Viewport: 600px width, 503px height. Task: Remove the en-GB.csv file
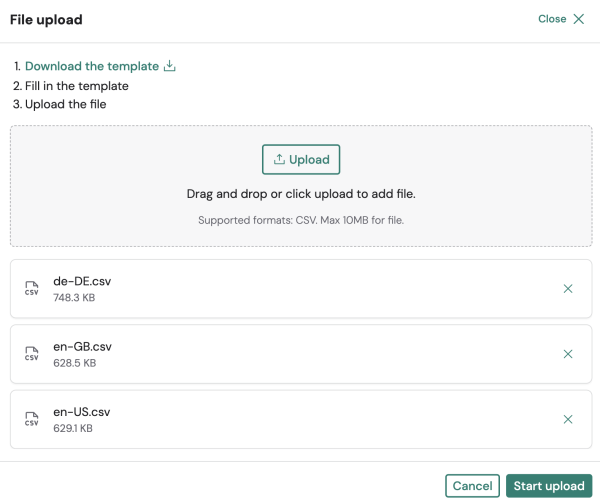click(568, 354)
